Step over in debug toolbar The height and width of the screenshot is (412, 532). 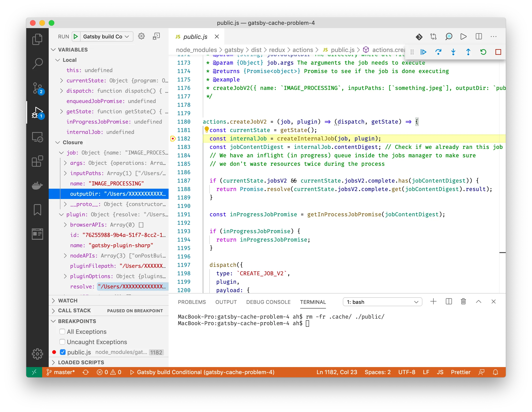click(438, 52)
